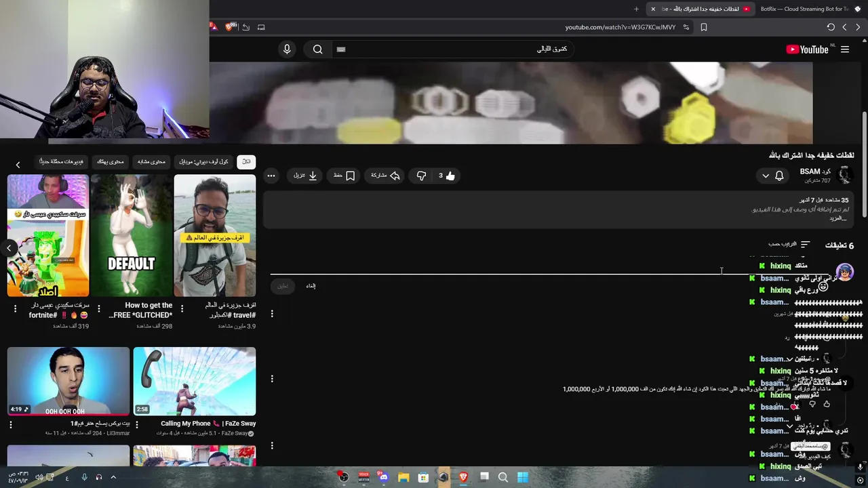868x488 pixels.
Task: Like the comment with heart using thumbs-up
Action: click(827, 405)
